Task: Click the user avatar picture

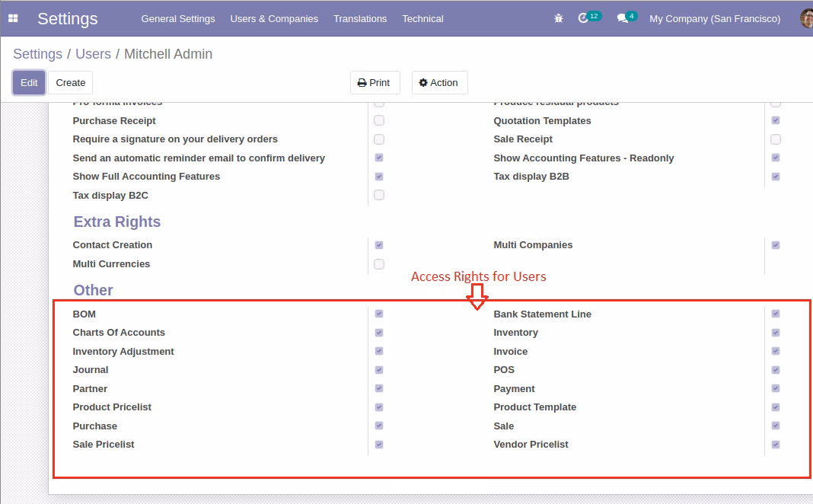Action: tap(807, 18)
